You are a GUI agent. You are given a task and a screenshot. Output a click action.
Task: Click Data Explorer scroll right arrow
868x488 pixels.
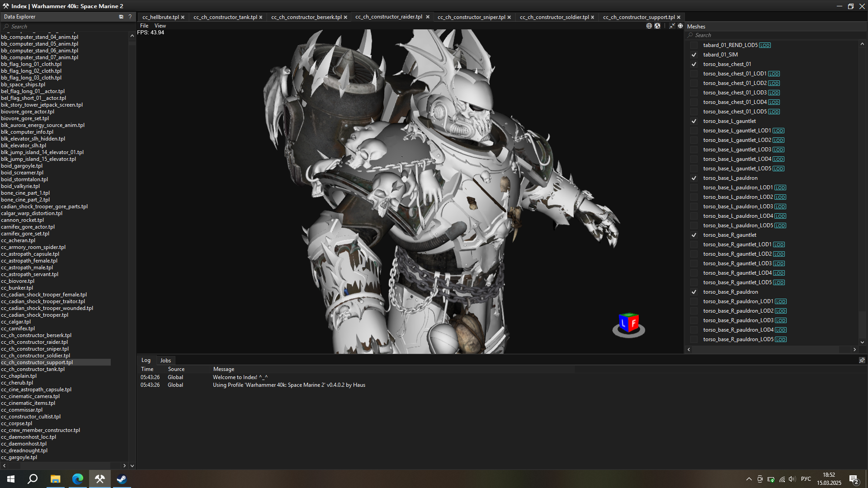pos(124,465)
